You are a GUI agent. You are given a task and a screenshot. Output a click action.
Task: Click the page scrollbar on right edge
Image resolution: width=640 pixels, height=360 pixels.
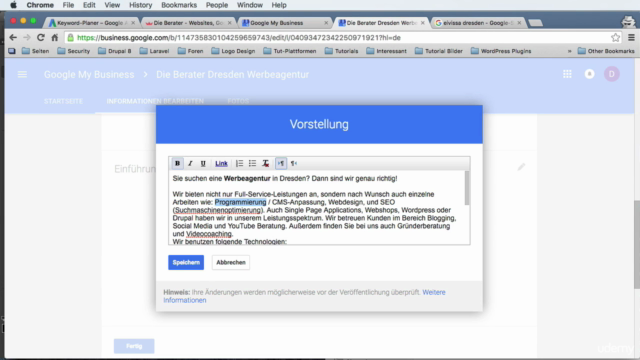coord(637,245)
